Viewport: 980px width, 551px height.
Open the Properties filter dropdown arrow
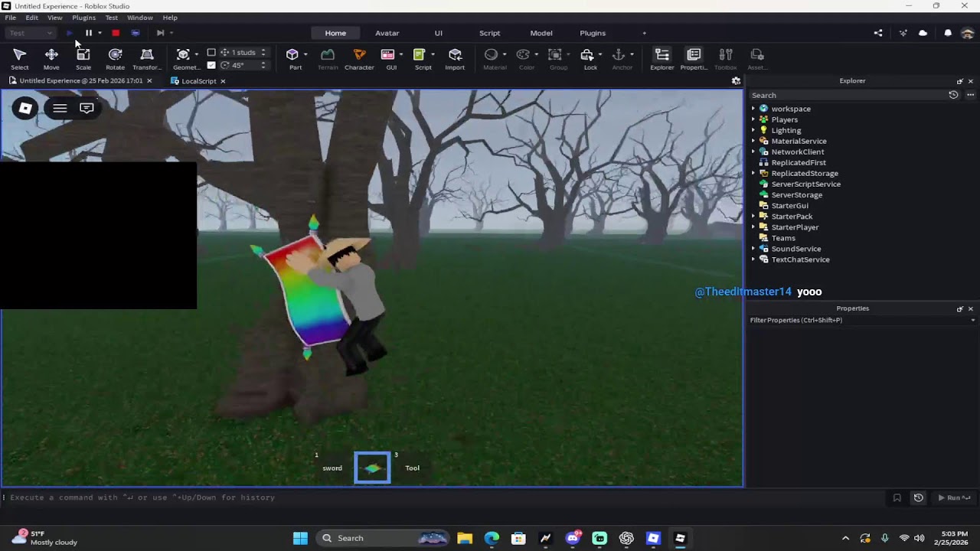coord(973,321)
